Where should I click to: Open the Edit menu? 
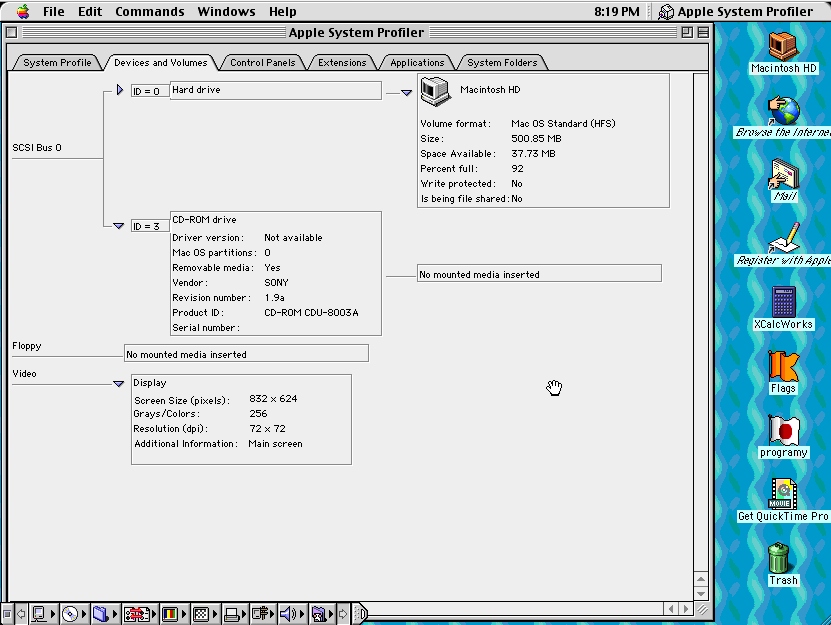[90, 12]
